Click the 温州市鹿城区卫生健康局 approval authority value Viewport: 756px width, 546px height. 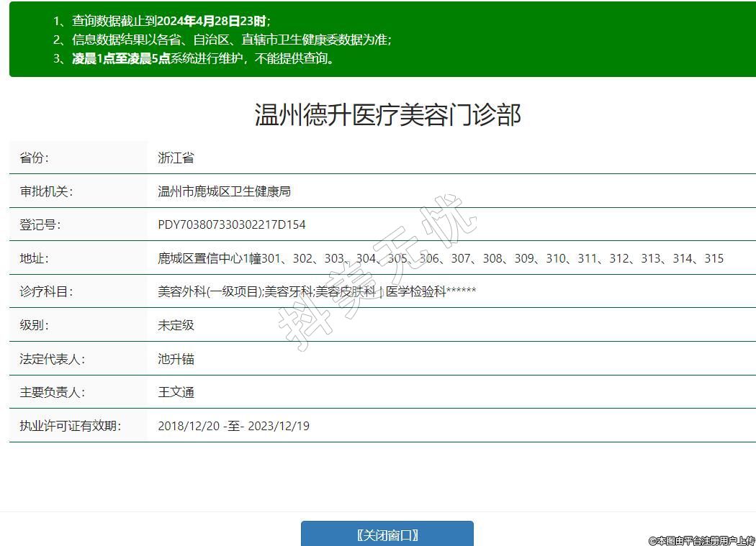pyautogui.click(x=224, y=191)
